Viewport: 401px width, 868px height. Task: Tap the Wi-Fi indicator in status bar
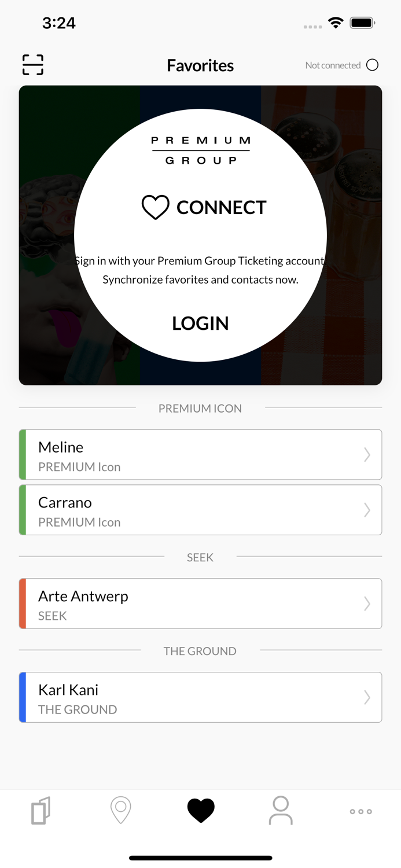pos(336,25)
